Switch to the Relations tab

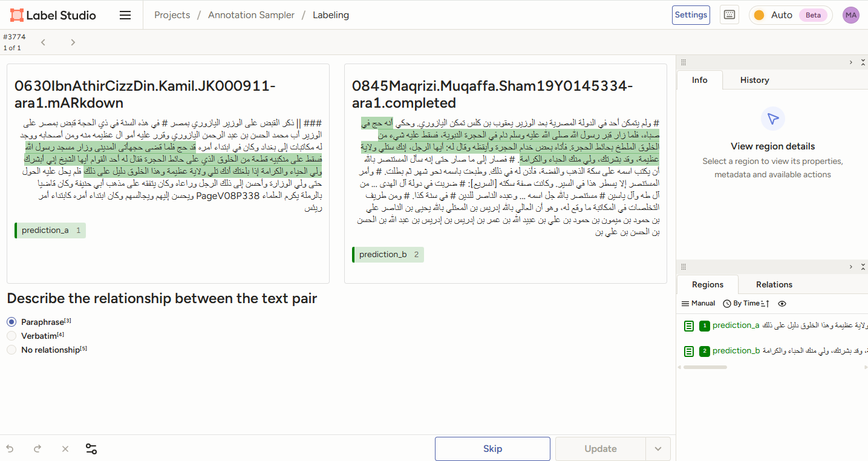774,284
